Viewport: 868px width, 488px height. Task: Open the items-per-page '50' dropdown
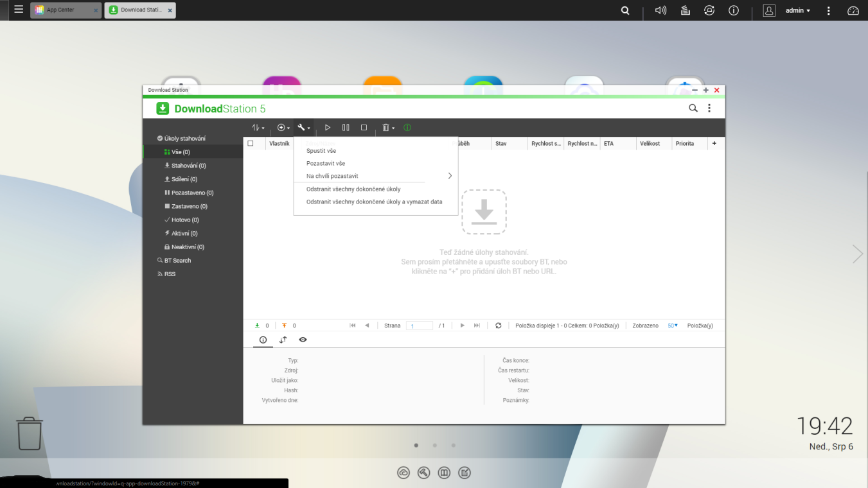[x=673, y=326]
